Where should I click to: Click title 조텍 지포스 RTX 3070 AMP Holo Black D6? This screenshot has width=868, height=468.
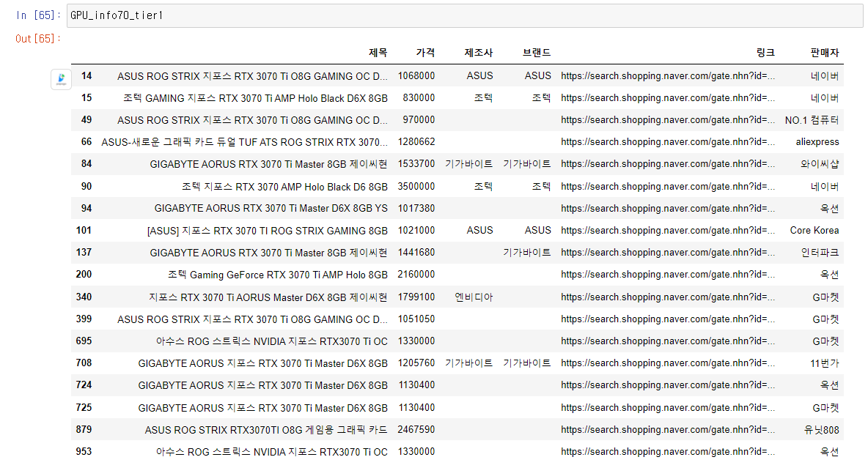point(284,187)
